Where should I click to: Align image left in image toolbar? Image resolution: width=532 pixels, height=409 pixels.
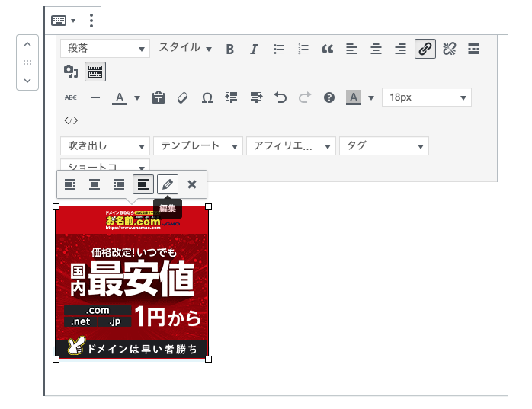click(x=70, y=184)
